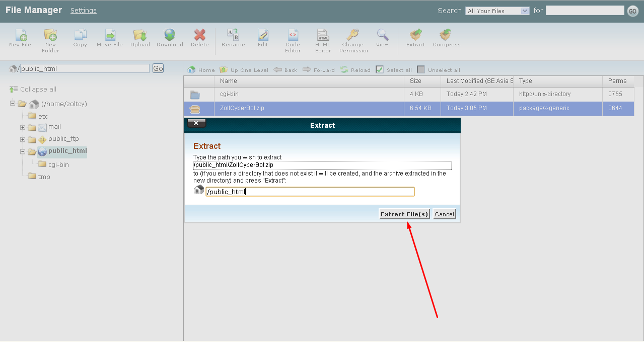The width and height of the screenshot is (644, 342).
Task: Click the ZoltCyberBot.zip archive icon
Action: 195,109
